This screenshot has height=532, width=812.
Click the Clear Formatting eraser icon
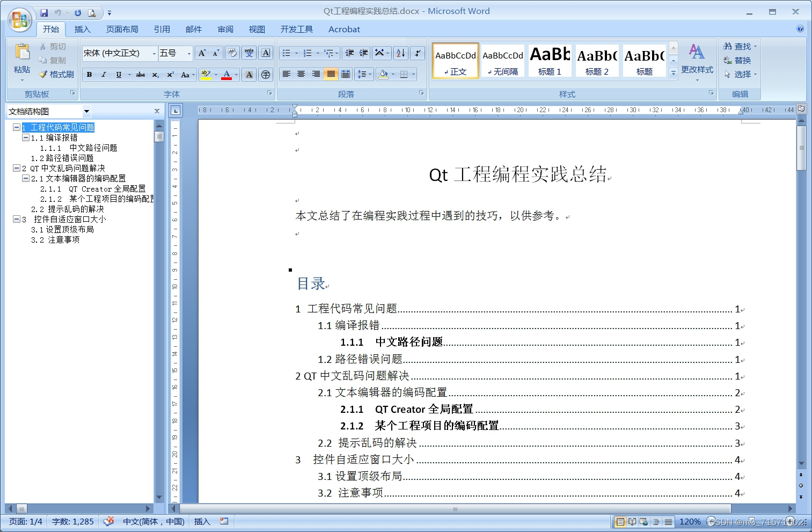click(x=232, y=53)
